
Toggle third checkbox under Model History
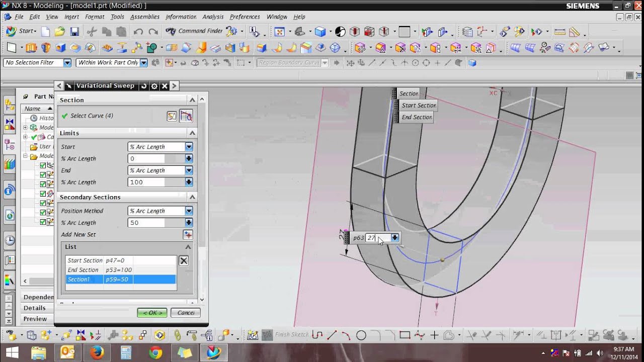click(x=43, y=185)
